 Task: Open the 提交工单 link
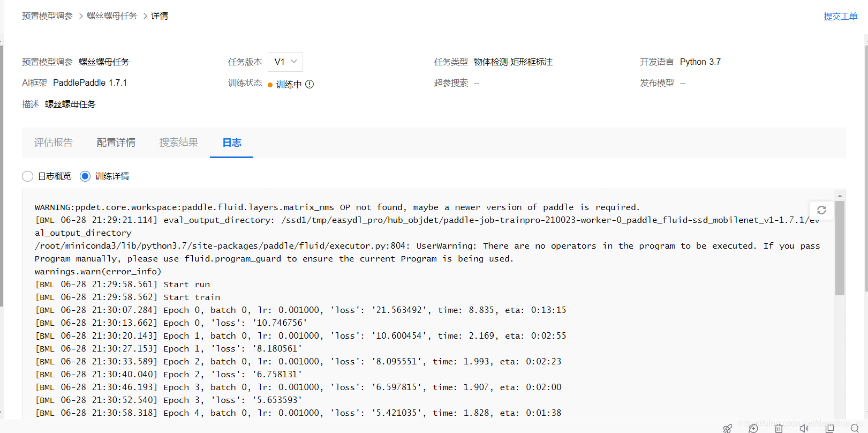click(x=840, y=17)
